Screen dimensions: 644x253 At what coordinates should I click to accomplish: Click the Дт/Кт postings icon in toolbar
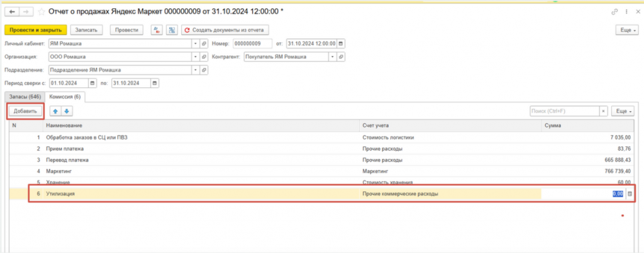click(x=157, y=30)
